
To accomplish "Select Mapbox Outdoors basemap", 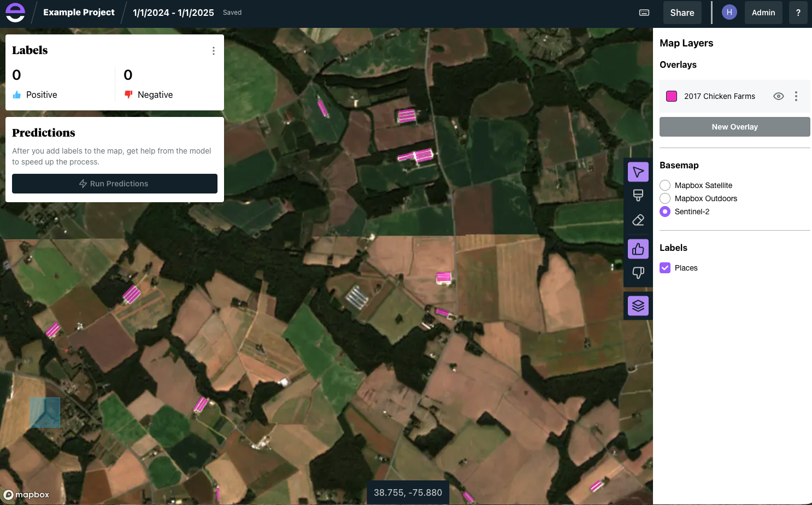I will (665, 198).
